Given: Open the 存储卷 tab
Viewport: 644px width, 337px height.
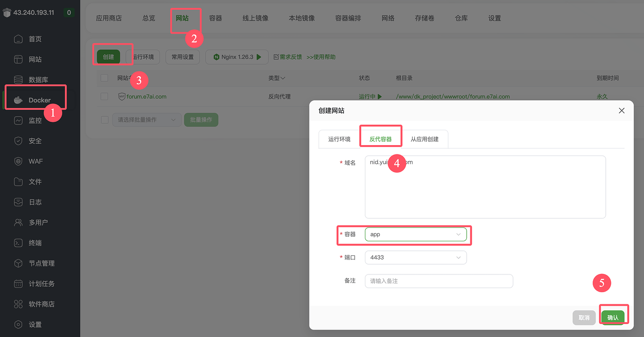Looking at the screenshot, I should [x=425, y=18].
